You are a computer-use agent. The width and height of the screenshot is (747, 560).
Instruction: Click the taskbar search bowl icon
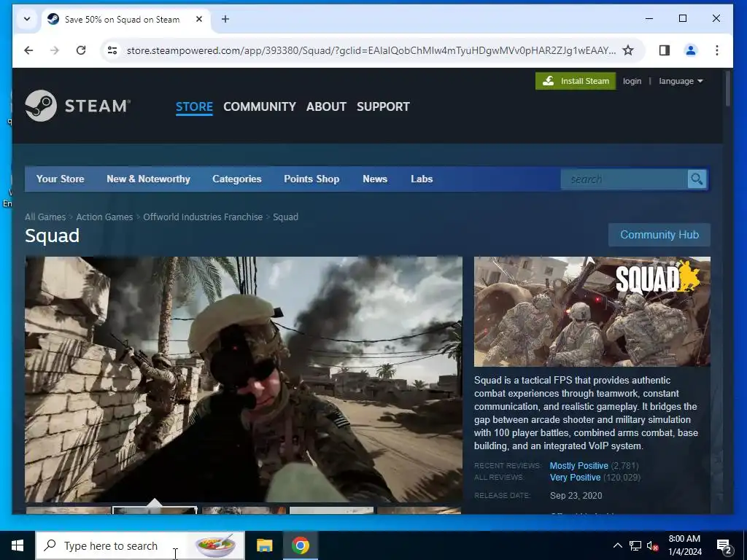point(215,545)
